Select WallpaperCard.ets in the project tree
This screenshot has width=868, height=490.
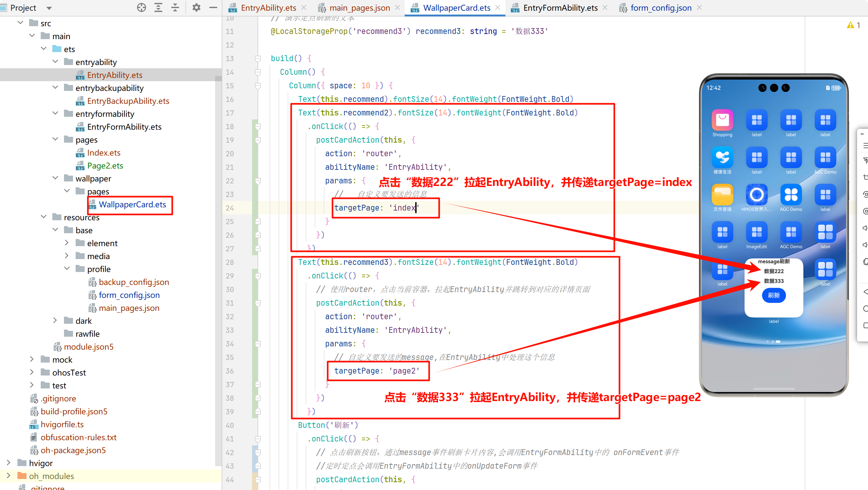pyautogui.click(x=132, y=204)
